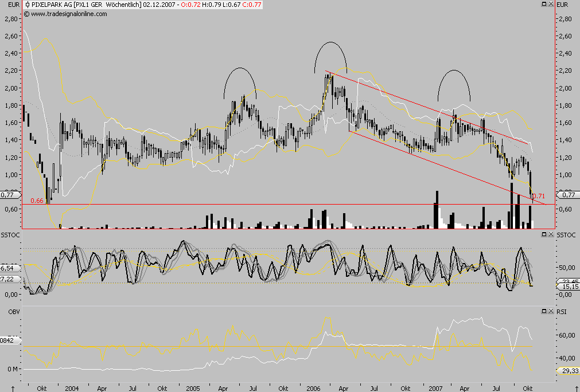The image size is (580, 392).
Task: Select the 0,71 price marker on the chart
Action: (538, 195)
